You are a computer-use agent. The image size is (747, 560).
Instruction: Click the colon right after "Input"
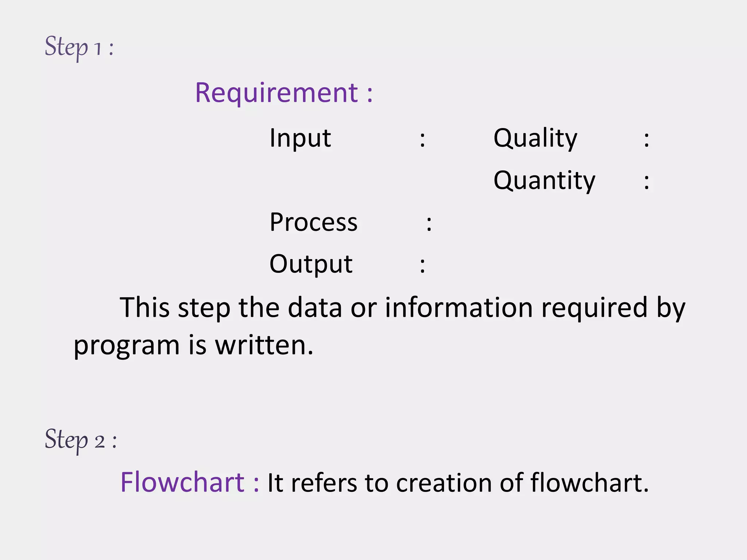click(422, 140)
